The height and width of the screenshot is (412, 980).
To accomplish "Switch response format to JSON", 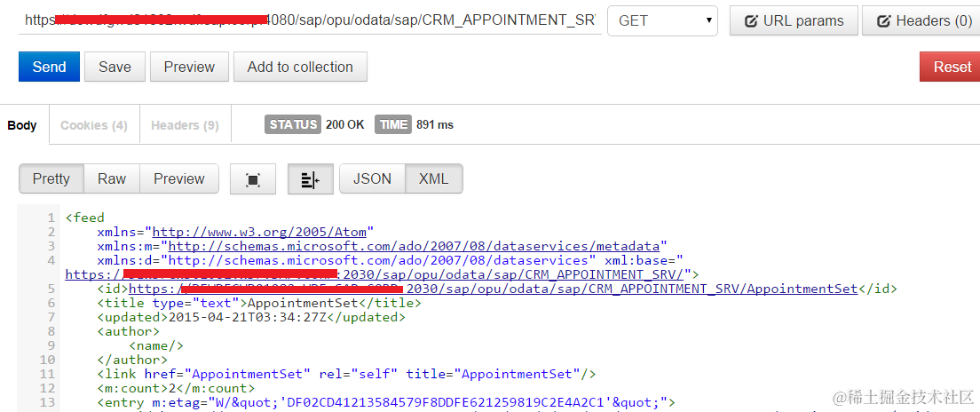I will coord(373,178).
